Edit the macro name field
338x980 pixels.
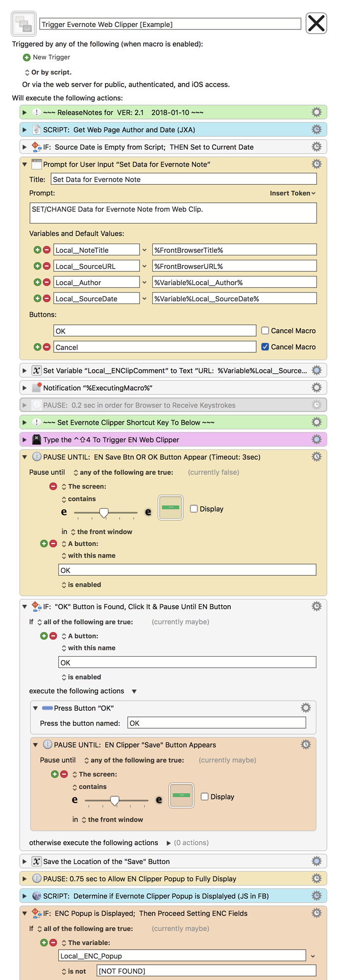pos(170,24)
